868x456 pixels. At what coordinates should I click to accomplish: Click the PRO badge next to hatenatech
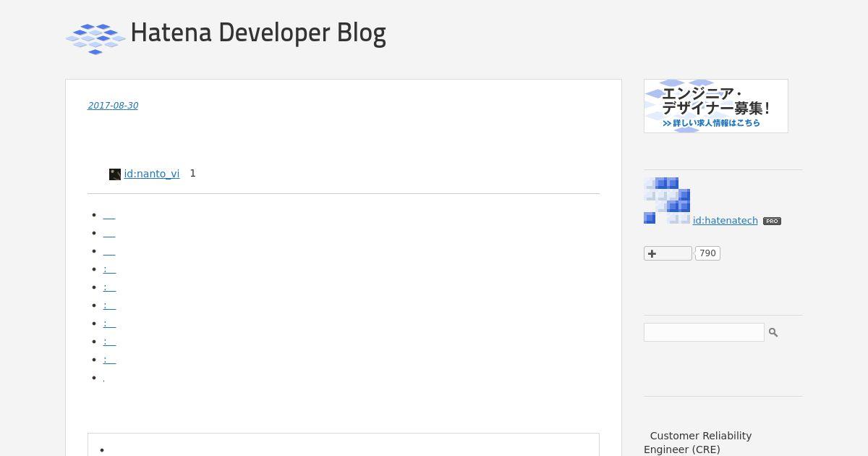tap(772, 221)
